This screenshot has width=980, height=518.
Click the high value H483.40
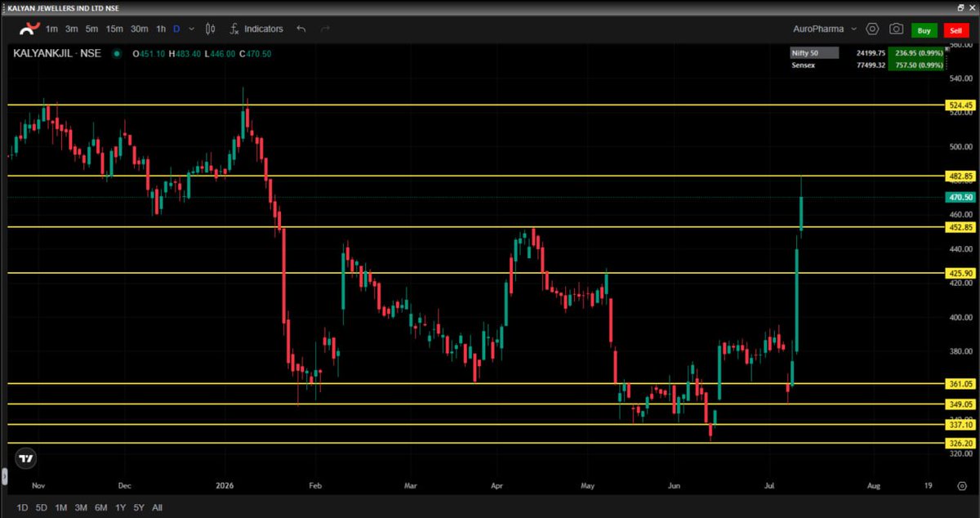click(x=185, y=54)
